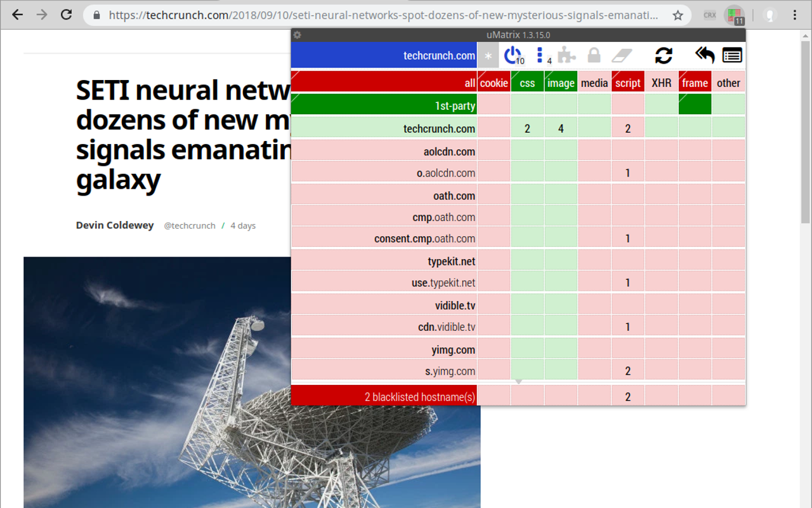812x508 pixels.
Task: Click the article's SETI neural networks headline
Action: [183, 135]
